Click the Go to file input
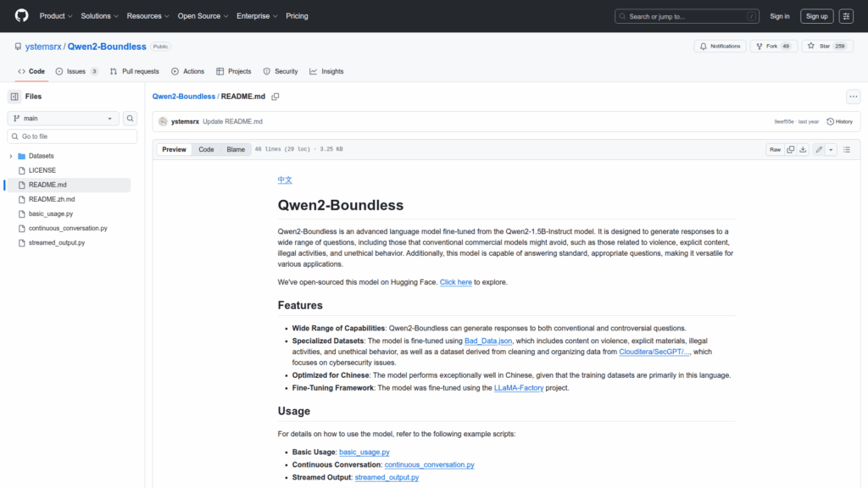The image size is (868, 488). tap(72, 136)
